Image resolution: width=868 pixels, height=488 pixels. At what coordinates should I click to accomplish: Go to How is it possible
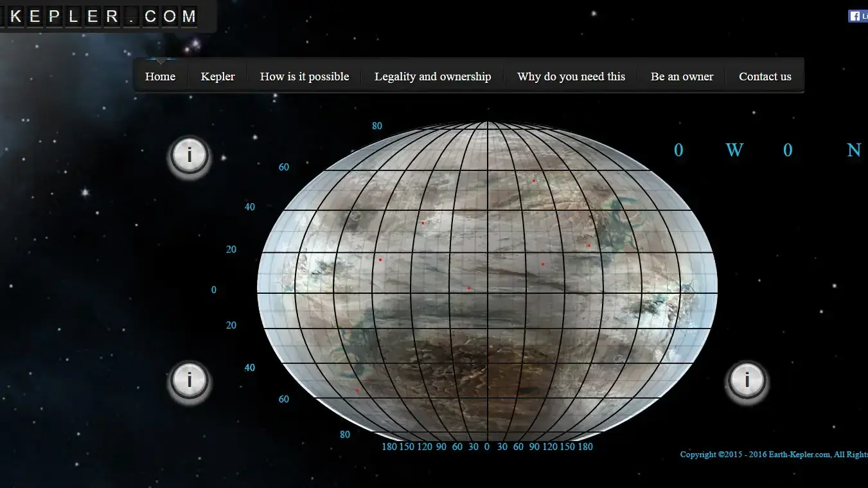coord(305,77)
